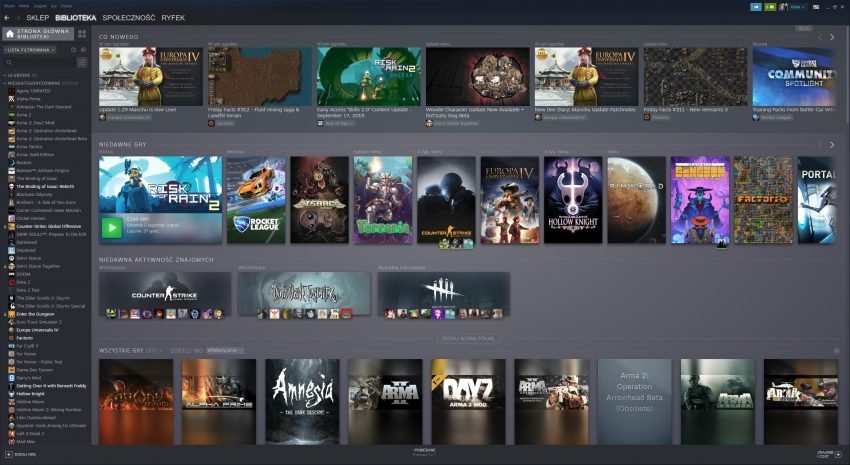Click the user avatar in title bar

[x=783, y=7]
